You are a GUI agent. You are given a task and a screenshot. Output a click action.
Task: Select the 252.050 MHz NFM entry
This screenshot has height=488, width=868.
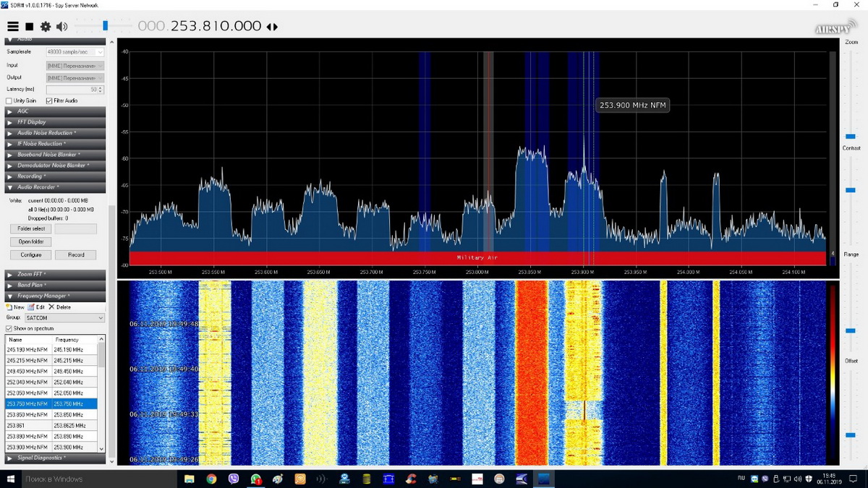click(x=51, y=393)
